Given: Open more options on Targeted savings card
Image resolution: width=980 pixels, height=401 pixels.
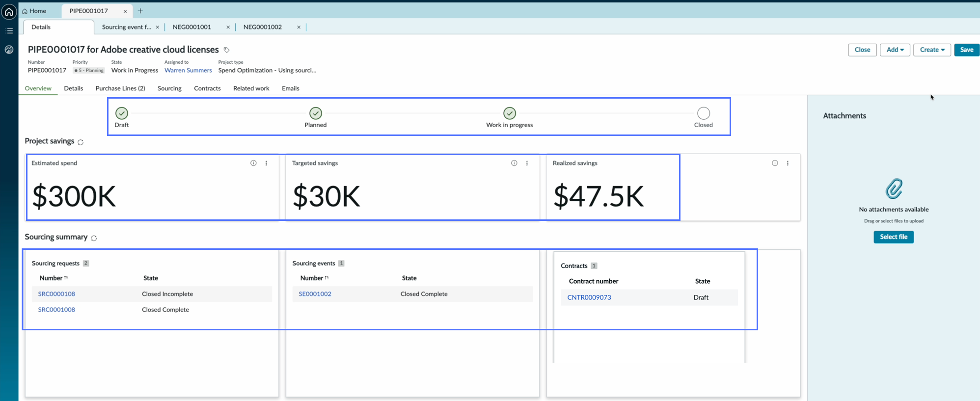Looking at the screenshot, I should [527, 163].
